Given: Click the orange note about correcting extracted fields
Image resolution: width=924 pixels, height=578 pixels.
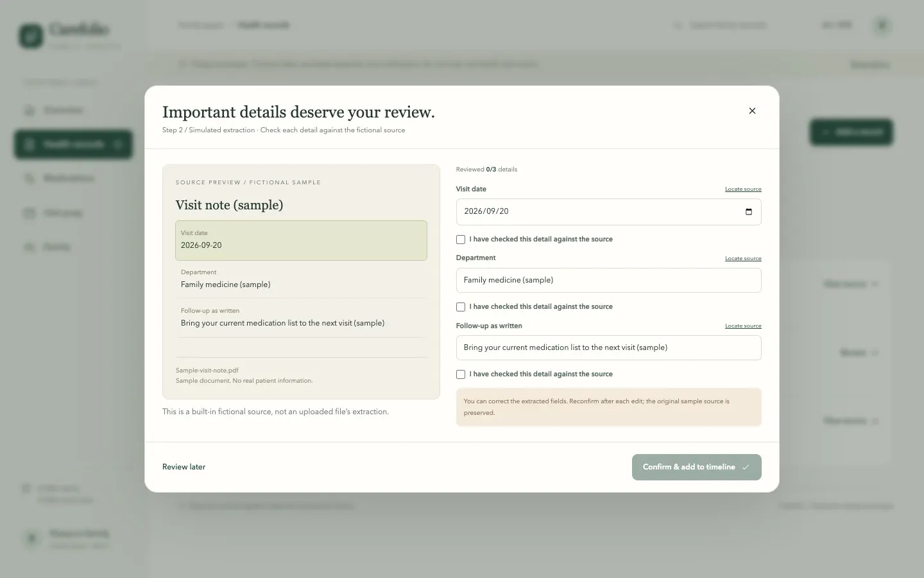Looking at the screenshot, I should 608,407.
